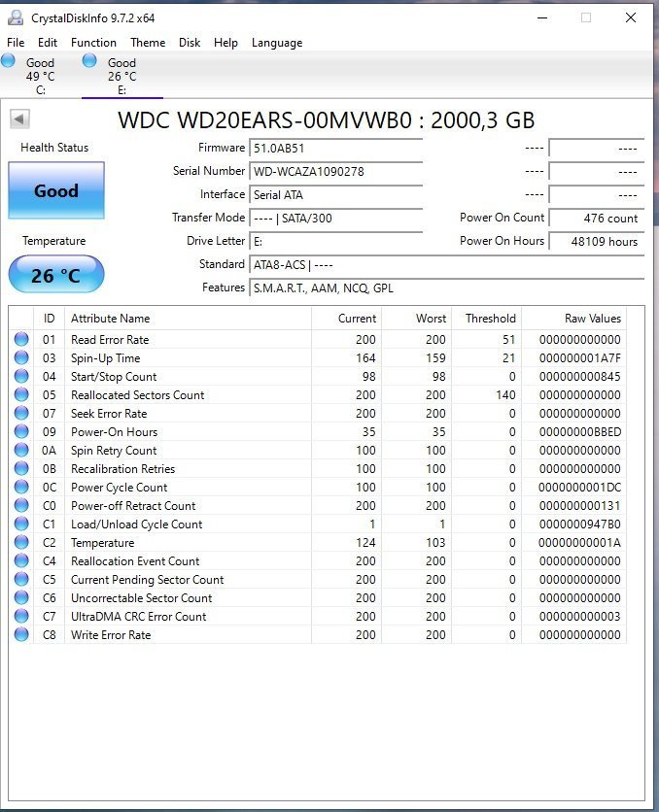Open the Language menu
The height and width of the screenshot is (812, 659).
(277, 43)
